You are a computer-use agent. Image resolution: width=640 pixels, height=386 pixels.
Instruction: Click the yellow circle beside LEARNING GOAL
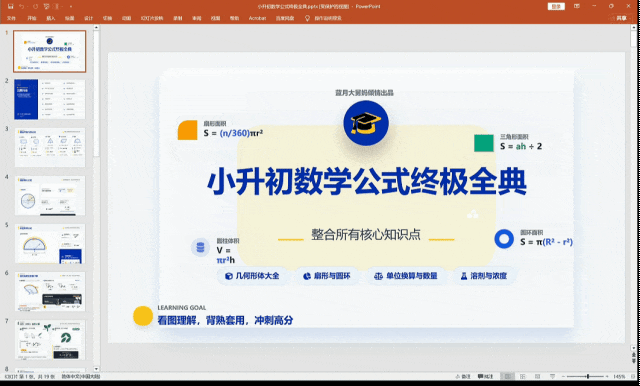(143, 316)
